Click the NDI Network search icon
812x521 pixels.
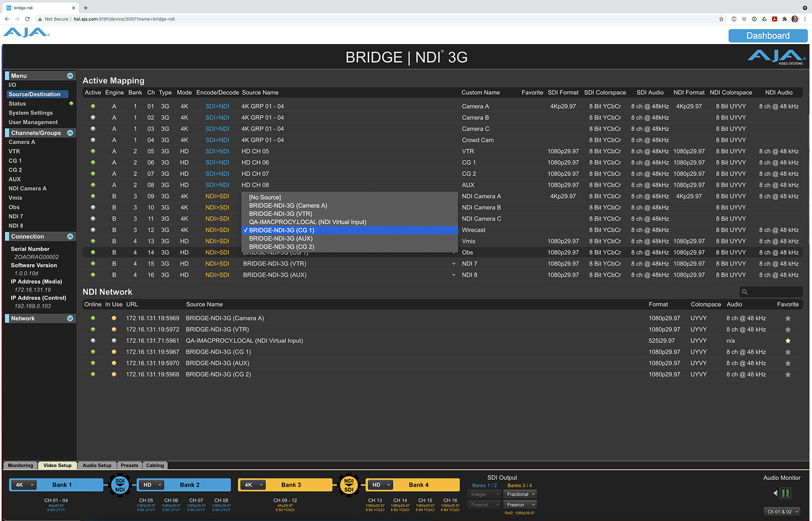744,292
